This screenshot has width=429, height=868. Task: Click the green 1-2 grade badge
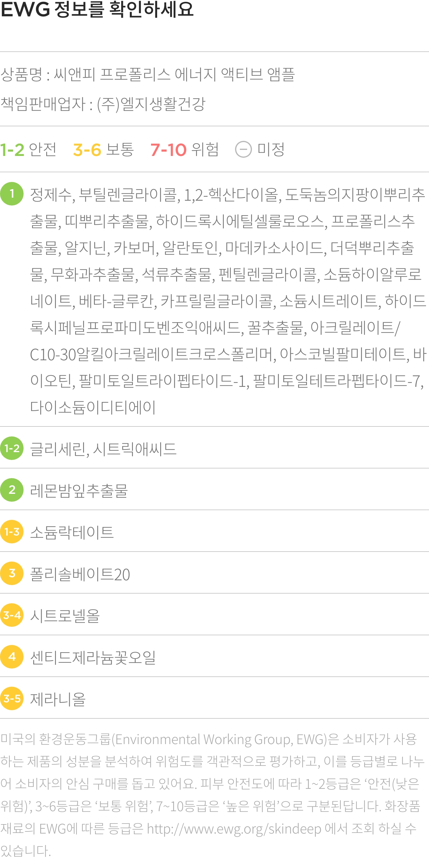point(12,448)
